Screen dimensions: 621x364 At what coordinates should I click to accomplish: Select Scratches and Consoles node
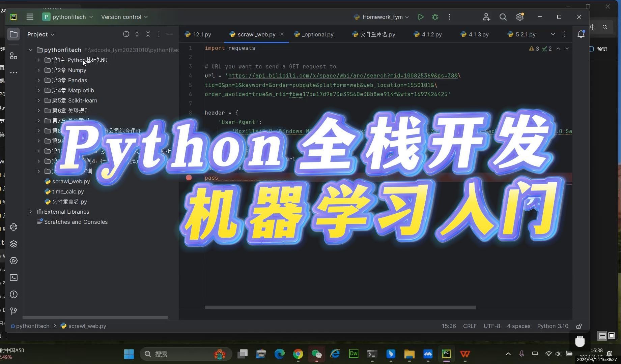[x=72, y=222]
